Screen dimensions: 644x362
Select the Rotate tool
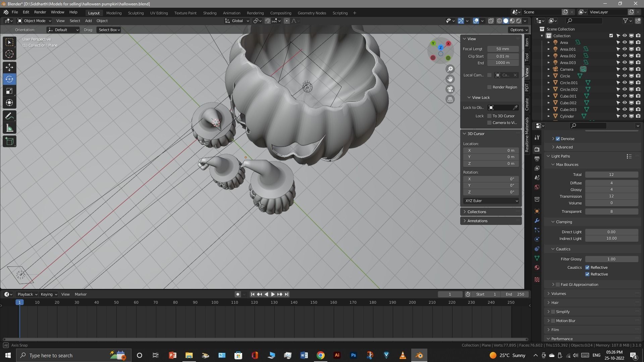9,79
